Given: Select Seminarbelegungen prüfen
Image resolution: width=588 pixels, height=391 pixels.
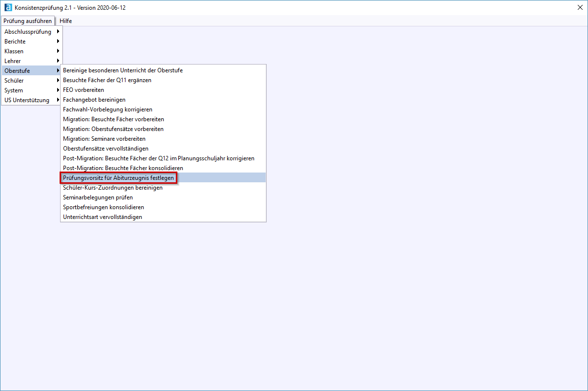Looking at the screenshot, I should (x=163, y=197).
